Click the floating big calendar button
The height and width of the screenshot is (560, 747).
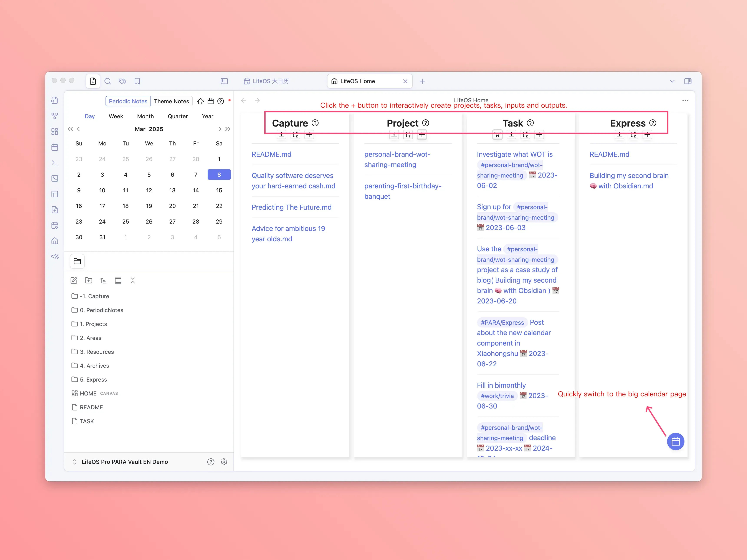point(675,441)
